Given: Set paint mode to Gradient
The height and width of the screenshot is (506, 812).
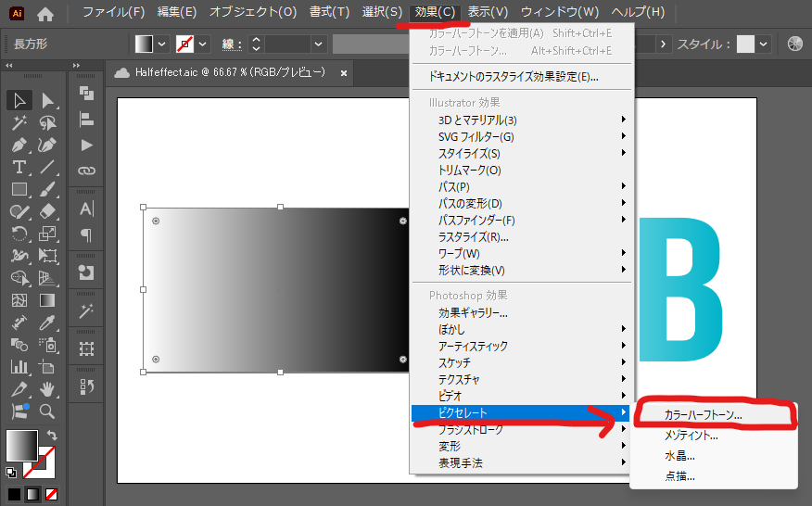Looking at the screenshot, I should coord(32,495).
